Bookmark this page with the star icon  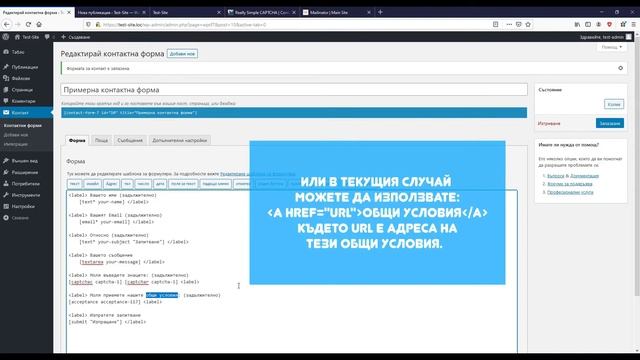pos(528,24)
